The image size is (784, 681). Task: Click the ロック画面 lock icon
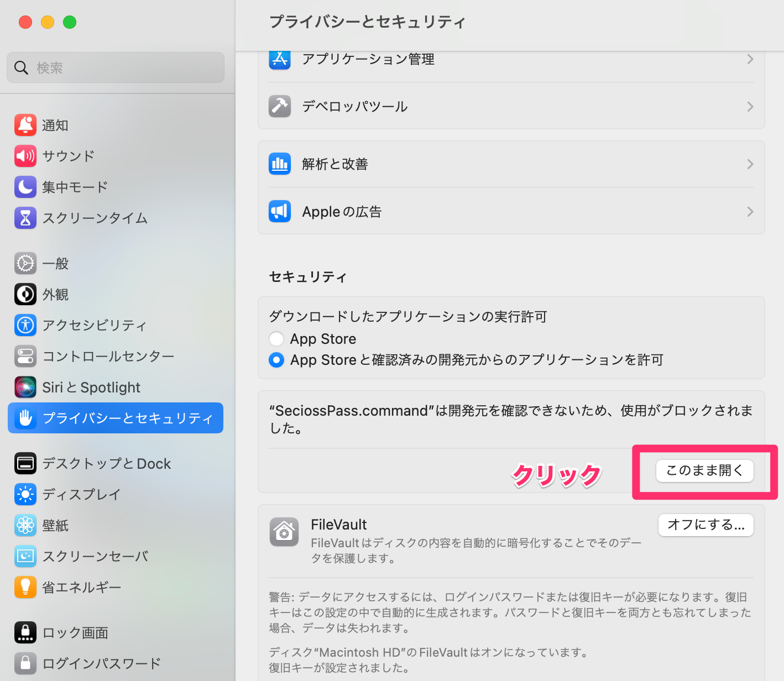[25, 633]
